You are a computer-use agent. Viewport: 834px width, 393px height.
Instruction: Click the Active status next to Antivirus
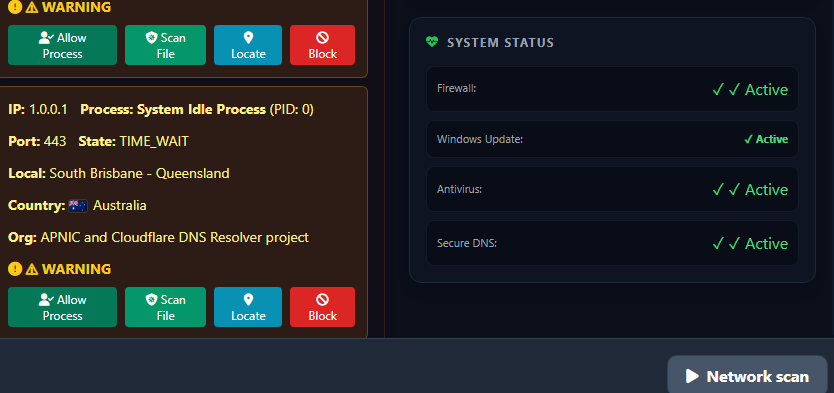tap(750, 189)
